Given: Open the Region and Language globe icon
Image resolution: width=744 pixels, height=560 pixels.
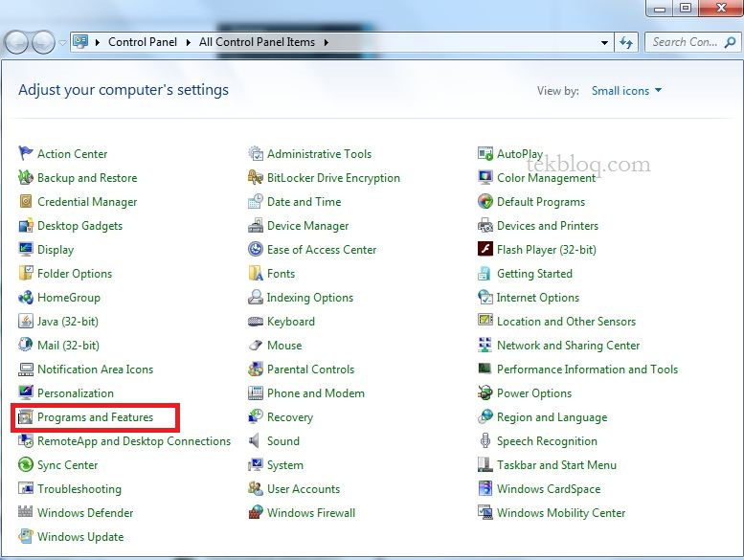Looking at the screenshot, I should [485, 416].
